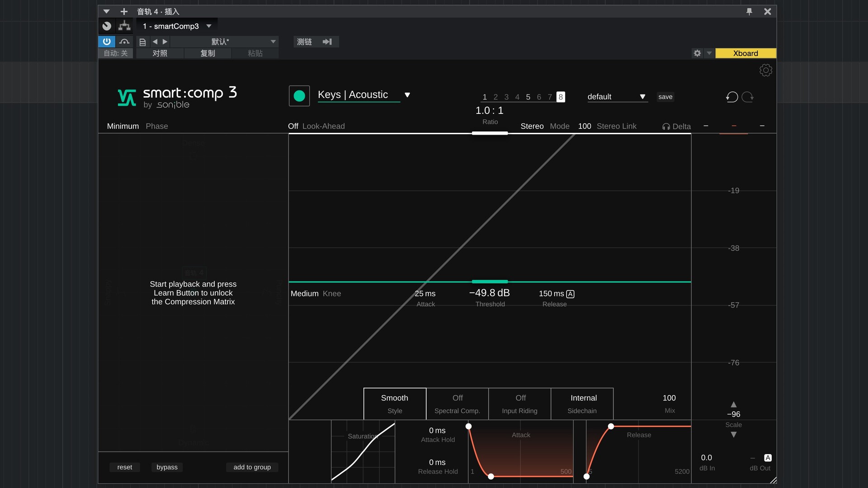Click the plugin routing icon
Viewport: 868px width, 488px height.
point(124,26)
